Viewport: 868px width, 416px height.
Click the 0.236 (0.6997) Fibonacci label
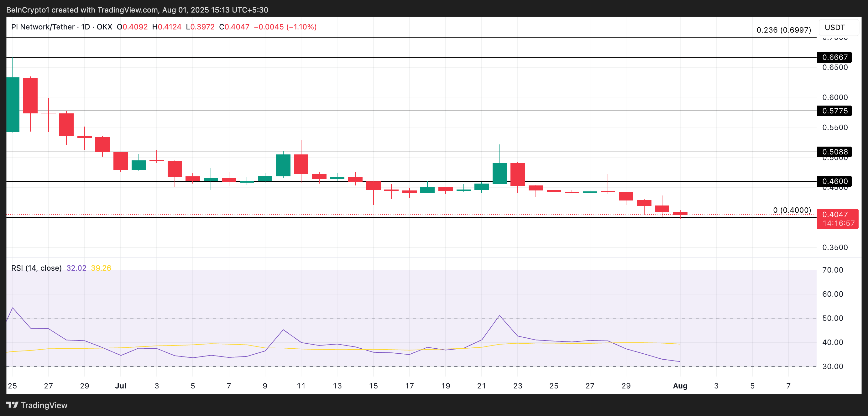783,30
